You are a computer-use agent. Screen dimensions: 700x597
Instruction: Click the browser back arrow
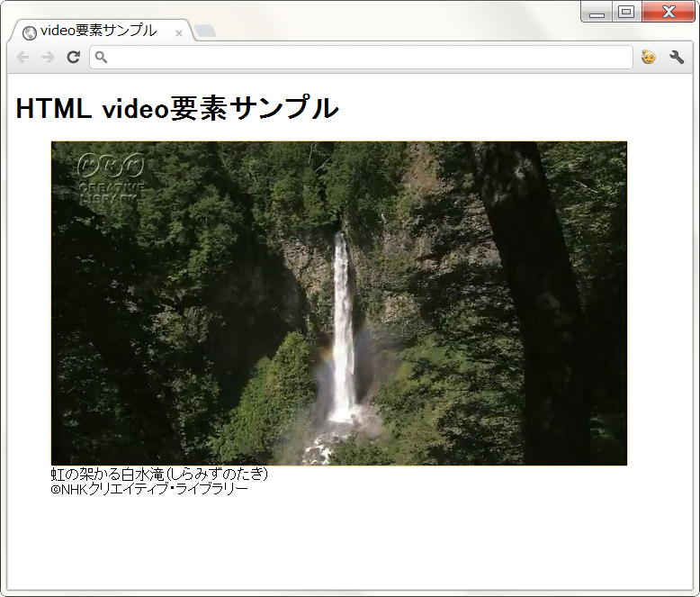22,58
